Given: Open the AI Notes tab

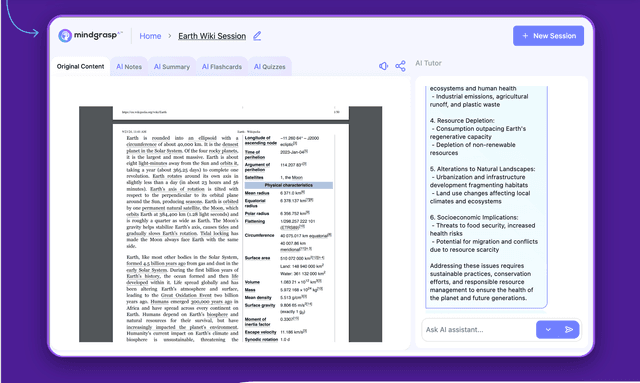Looking at the screenshot, I should (x=129, y=67).
